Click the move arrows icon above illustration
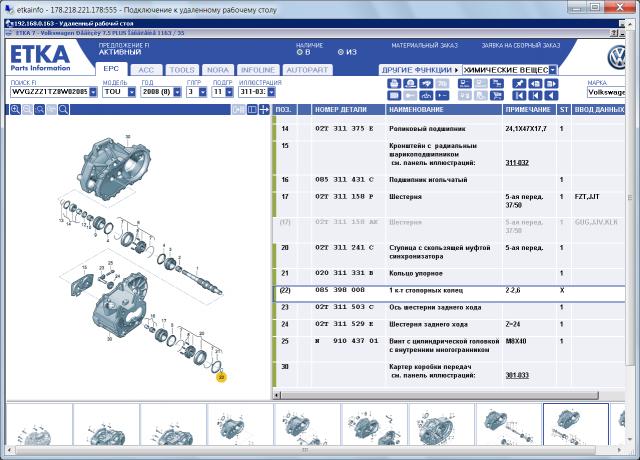The width and height of the screenshot is (640, 460). (264, 109)
